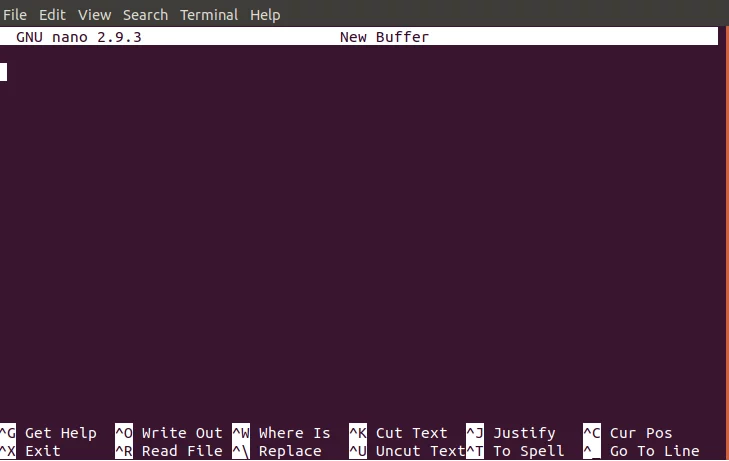Screen dimensions: 729x461
Task: Click the ^G Get Help shortcut
Action: click(48, 433)
